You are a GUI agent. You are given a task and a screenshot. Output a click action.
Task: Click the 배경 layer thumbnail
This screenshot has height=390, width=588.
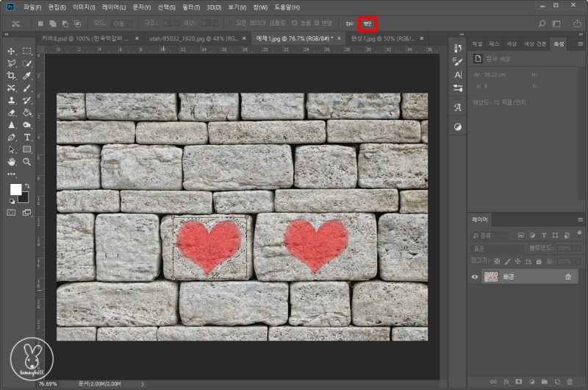click(x=491, y=277)
